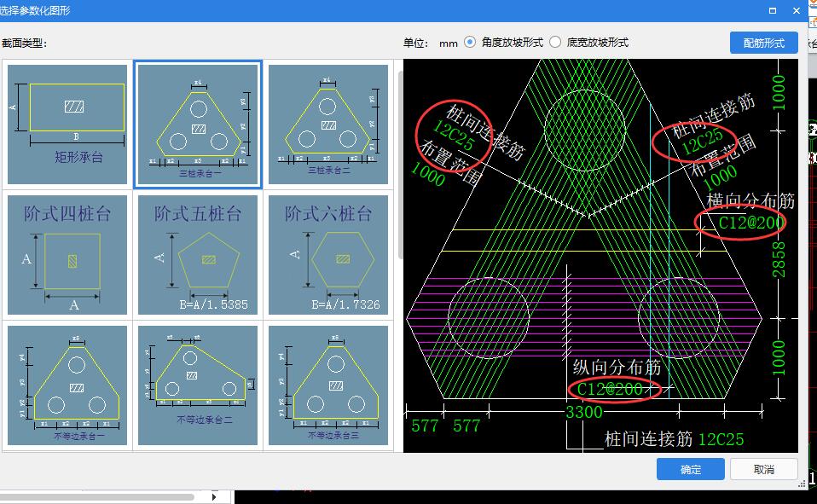Open the 配筋形式 settings

(763, 42)
